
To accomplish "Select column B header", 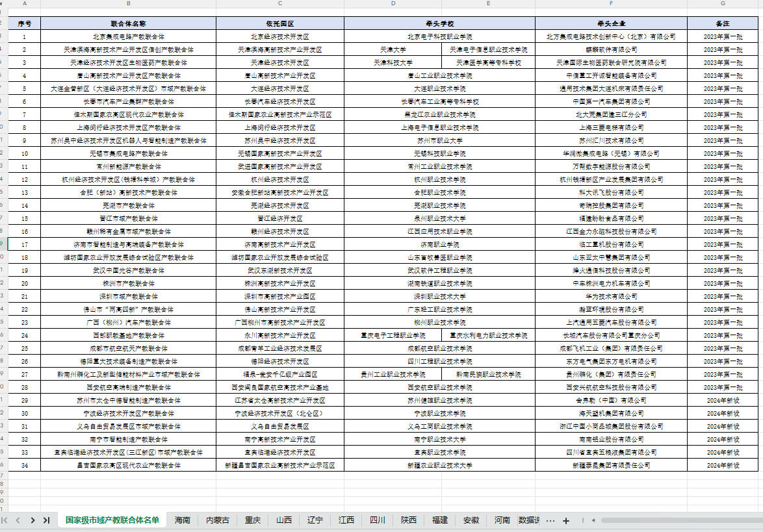I will 128,4.
